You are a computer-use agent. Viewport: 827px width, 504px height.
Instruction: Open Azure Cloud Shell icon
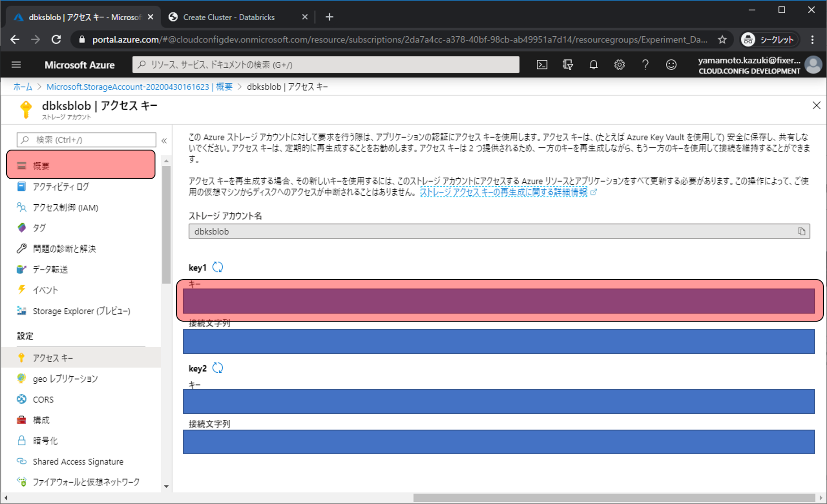(542, 65)
